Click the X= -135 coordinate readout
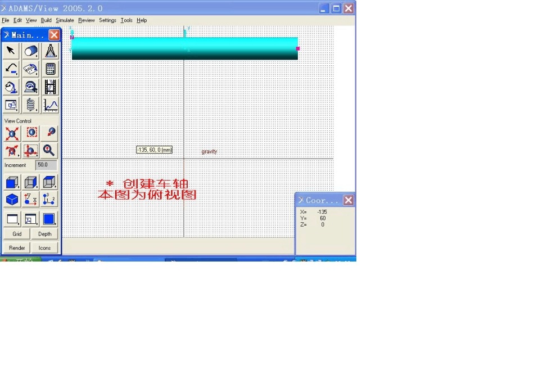 point(314,212)
